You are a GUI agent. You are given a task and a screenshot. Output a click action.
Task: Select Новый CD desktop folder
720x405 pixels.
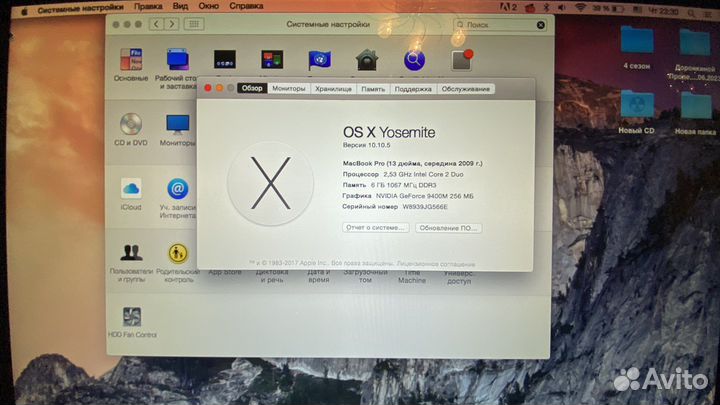point(636,112)
